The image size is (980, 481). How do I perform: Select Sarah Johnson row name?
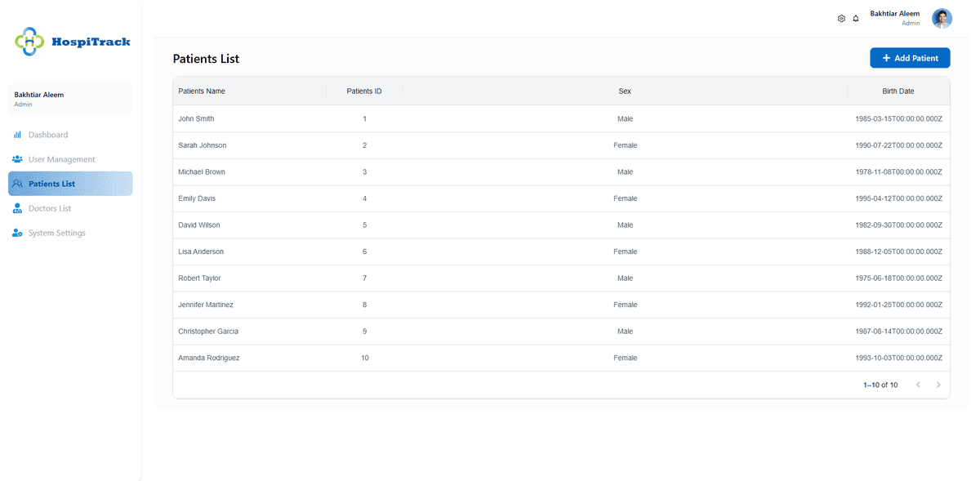tap(203, 145)
